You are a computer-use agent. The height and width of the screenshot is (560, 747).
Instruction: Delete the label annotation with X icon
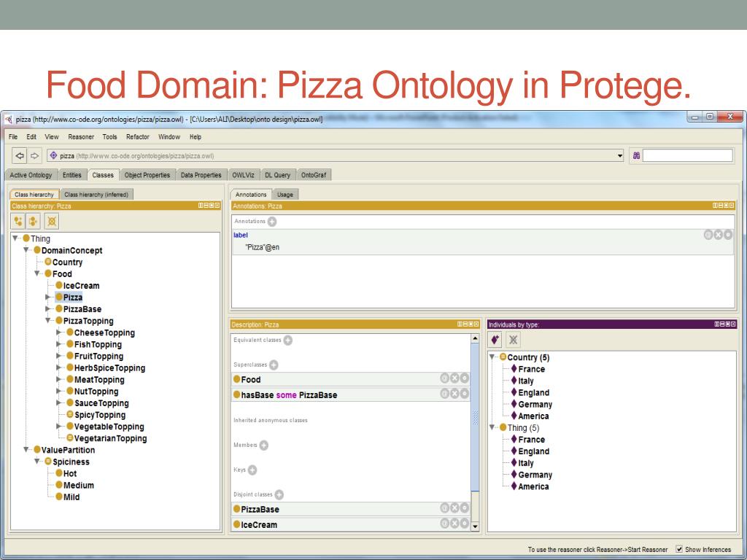[718, 234]
